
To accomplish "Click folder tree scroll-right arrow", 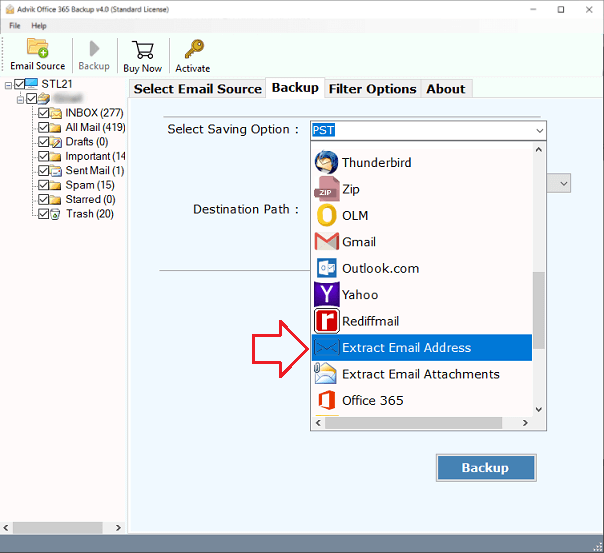I will tap(118, 528).
